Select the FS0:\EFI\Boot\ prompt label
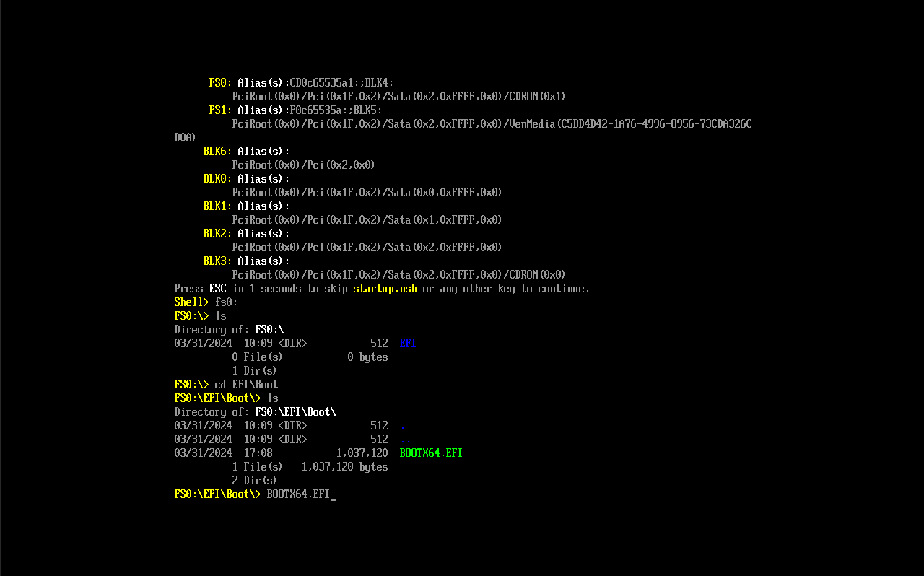The image size is (924, 576). click(217, 398)
